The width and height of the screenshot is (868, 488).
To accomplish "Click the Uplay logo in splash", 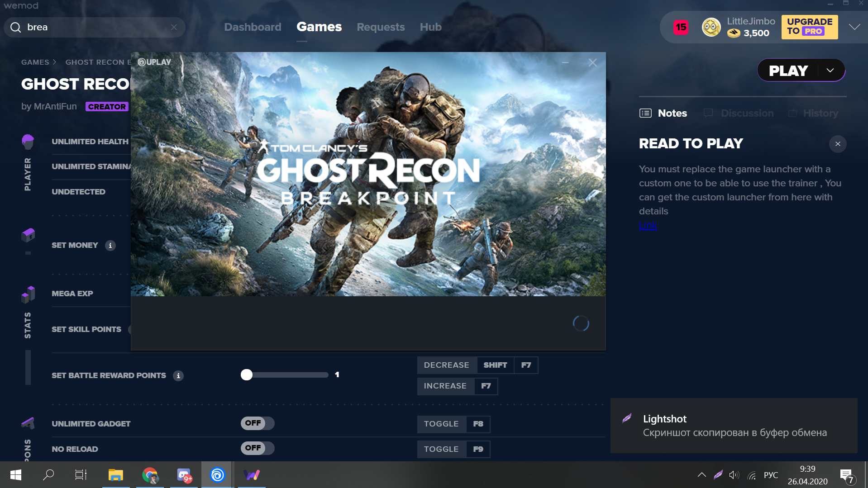I will (x=154, y=62).
